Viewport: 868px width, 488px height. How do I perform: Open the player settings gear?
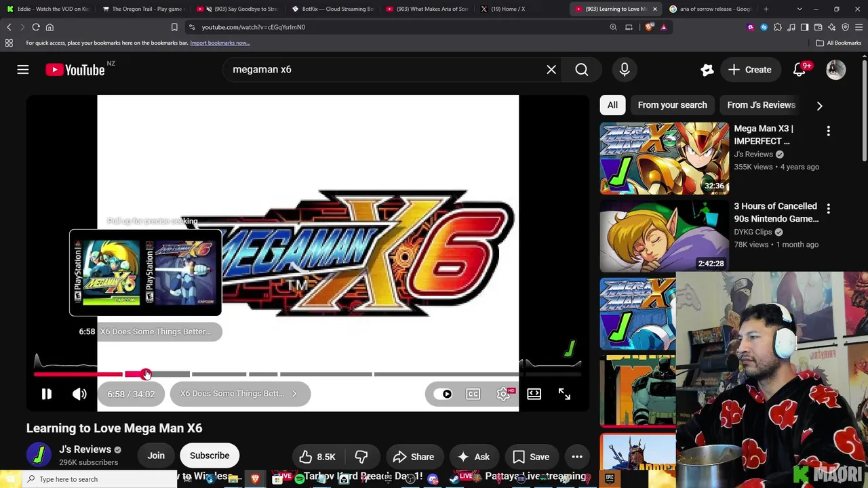(504, 394)
